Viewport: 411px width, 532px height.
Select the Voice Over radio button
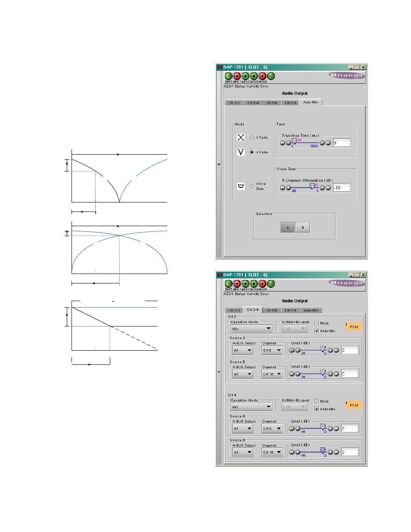point(252,186)
